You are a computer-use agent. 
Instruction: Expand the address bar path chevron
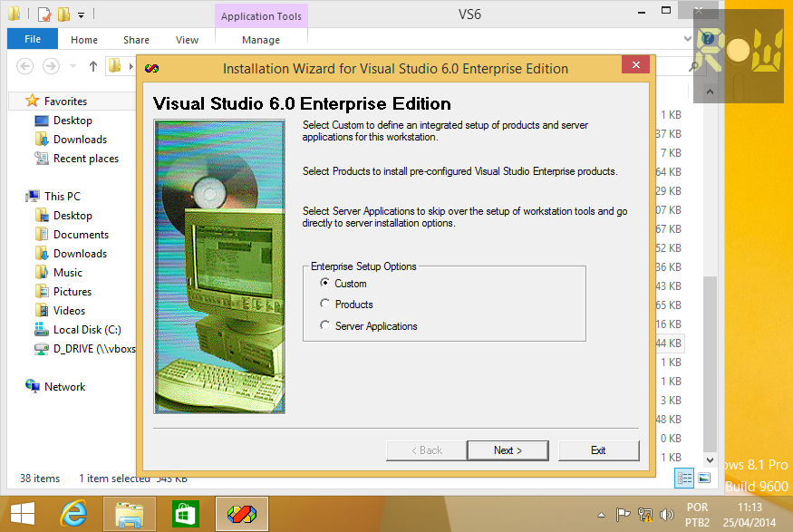[131, 66]
